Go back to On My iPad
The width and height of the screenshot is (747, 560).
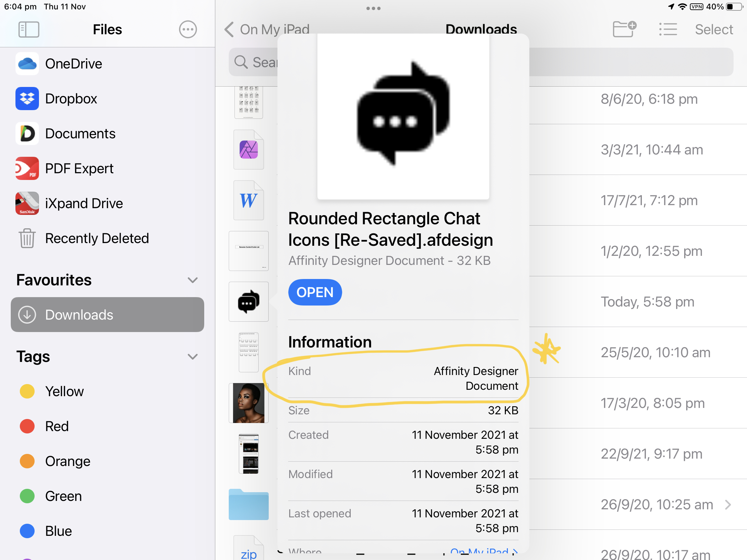[x=266, y=29]
